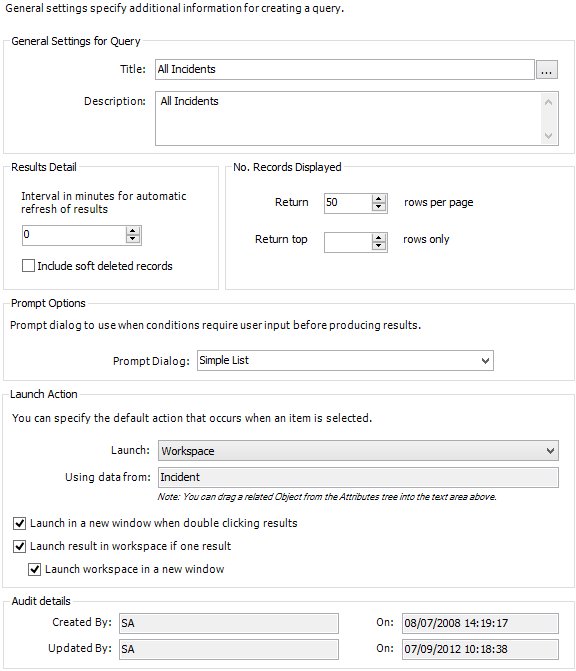Decrease rows per page spinner down arrow
576x671 pixels.
pyautogui.click(x=378, y=207)
